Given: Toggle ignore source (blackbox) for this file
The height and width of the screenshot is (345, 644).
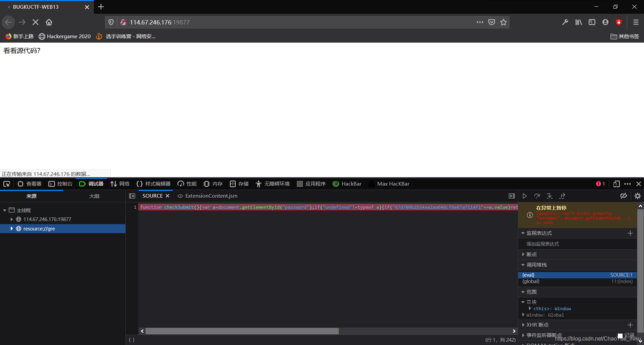Looking at the screenshot, I should 624,196.
